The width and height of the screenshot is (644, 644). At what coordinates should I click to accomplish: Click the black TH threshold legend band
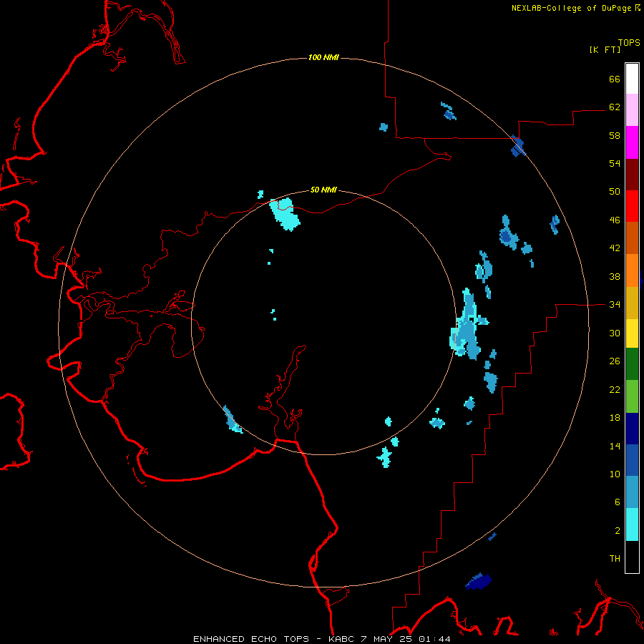[x=632, y=557]
